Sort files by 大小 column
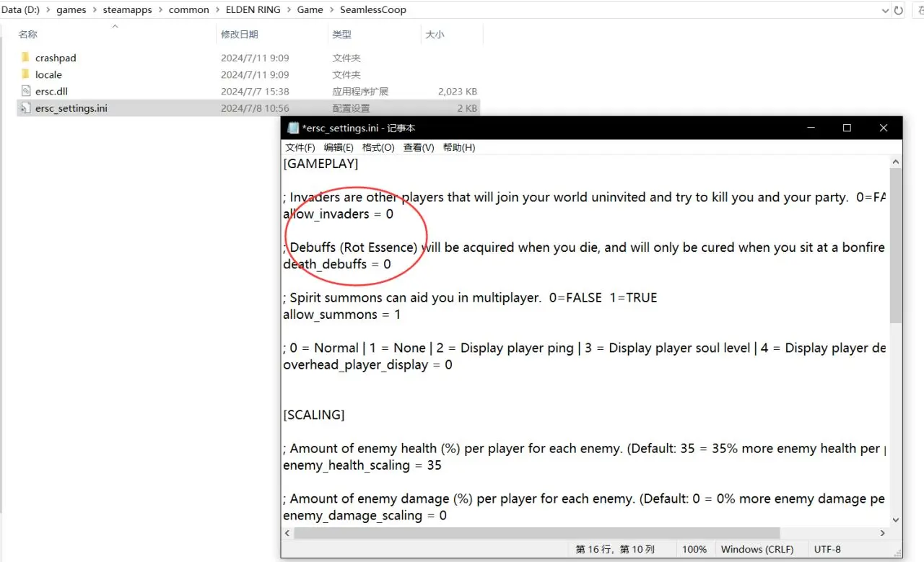The height and width of the screenshot is (562, 924). pyautogui.click(x=435, y=35)
